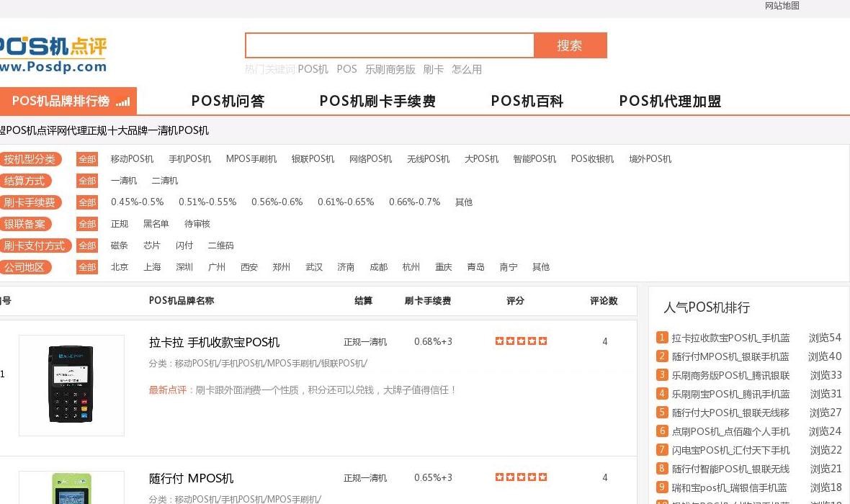Image resolution: width=850 pixels, height=504 pixels.
Task: Filter 银联备案 by 正规
Action: click(x=120, y=224)
